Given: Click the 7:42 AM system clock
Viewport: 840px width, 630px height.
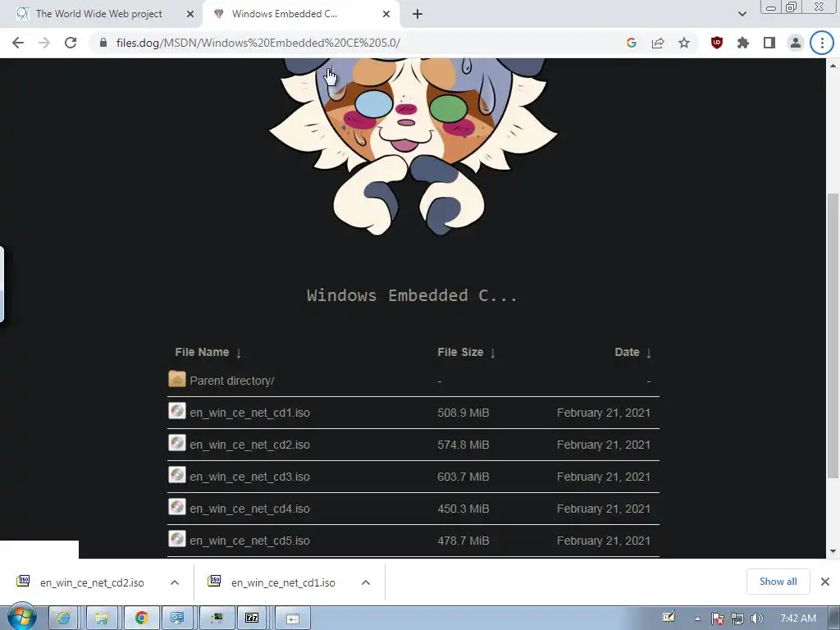Looking at the screenshot, I should (797, 619).
